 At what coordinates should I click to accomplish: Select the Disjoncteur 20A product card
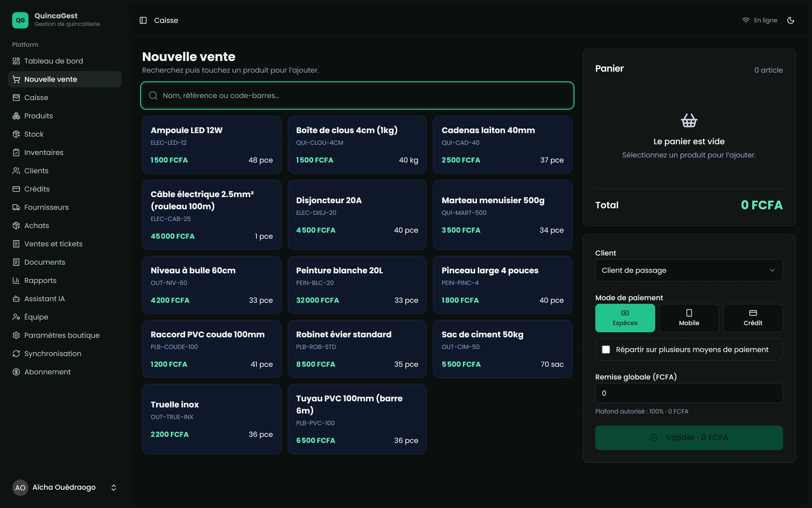coord(357,215)
